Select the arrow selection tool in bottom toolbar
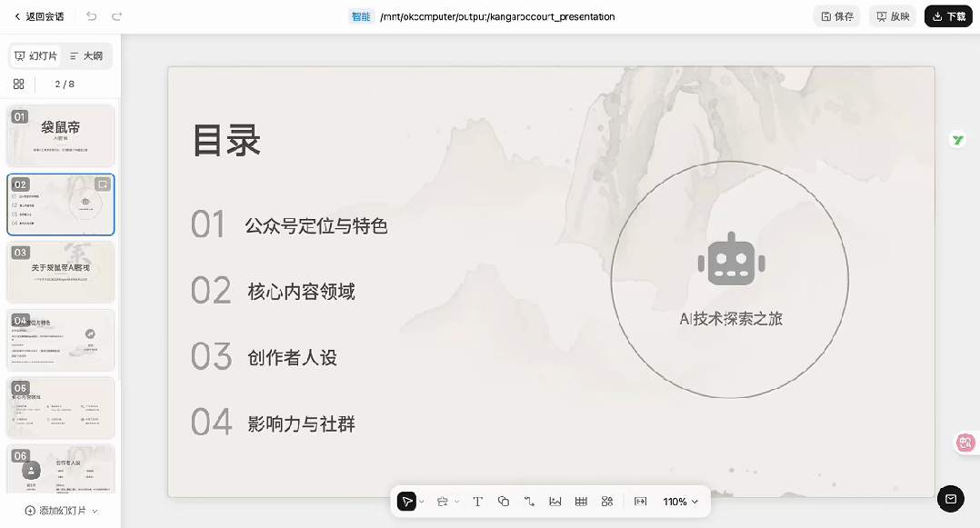980x528 pixels. (x=407, y=501)
